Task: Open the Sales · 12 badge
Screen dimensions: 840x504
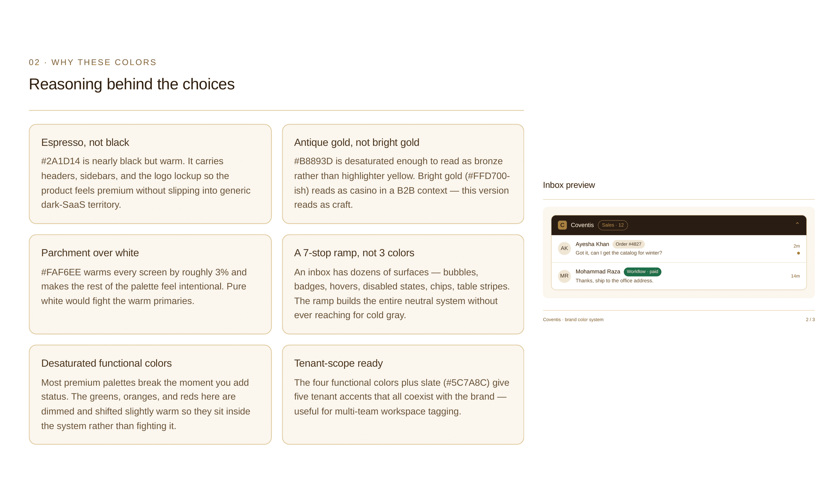Action: tap(612, 225)
